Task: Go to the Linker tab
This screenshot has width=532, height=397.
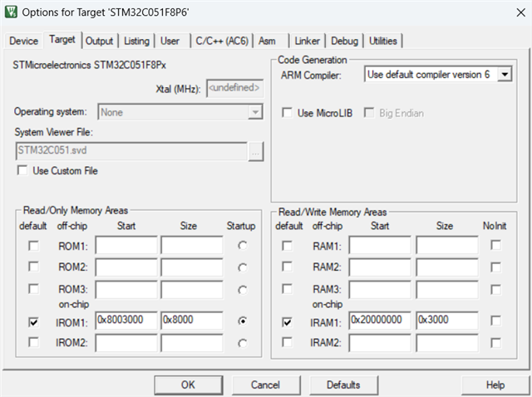Action: [307, 41]
